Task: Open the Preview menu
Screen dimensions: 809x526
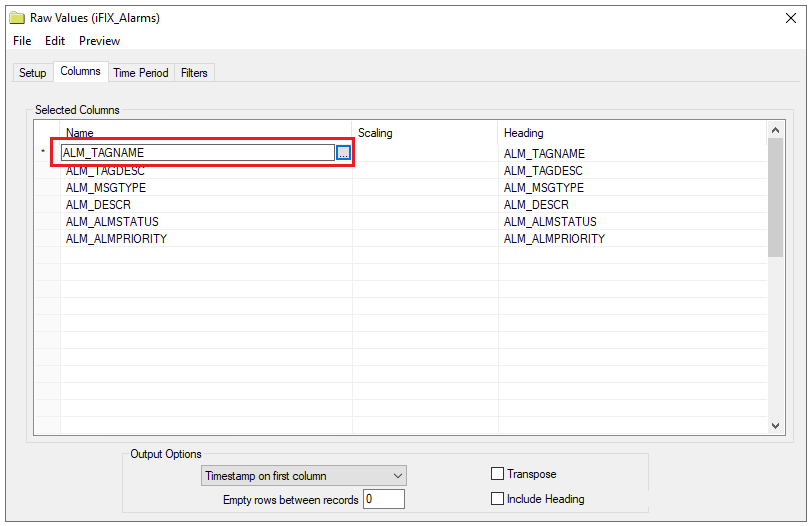Action: [x=99, y=41]
